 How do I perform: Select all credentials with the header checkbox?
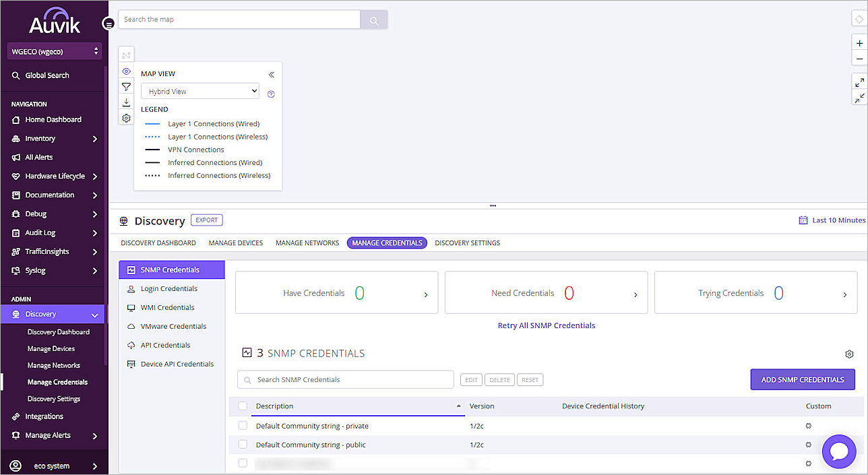243,406
